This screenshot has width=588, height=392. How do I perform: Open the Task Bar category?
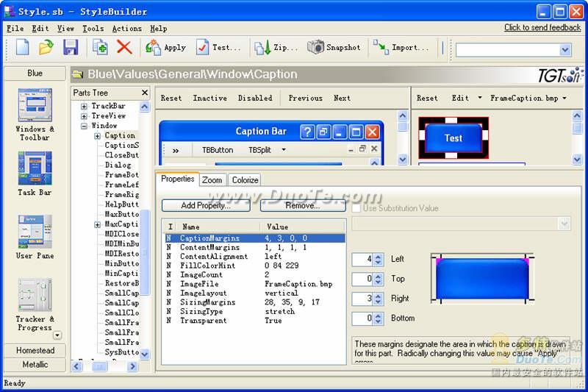35,174
